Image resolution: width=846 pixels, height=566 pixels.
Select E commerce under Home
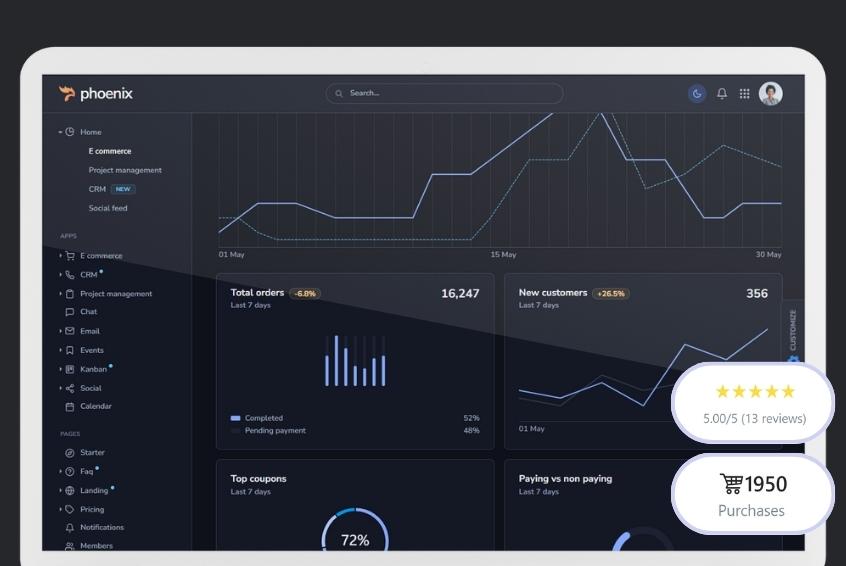point(110,151)
